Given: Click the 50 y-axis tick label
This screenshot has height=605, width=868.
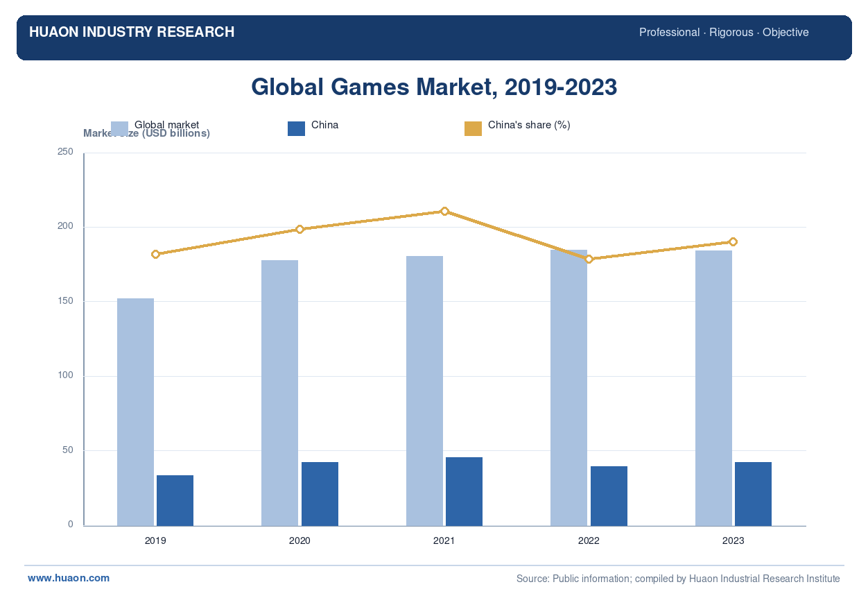Looking at the screenshot, I should (x=68, y=450).
